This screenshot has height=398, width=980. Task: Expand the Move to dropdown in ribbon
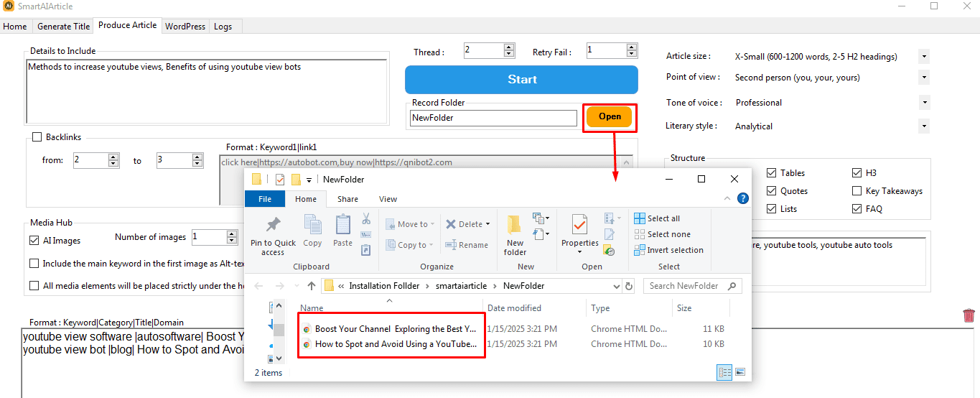tap(434, 224)
